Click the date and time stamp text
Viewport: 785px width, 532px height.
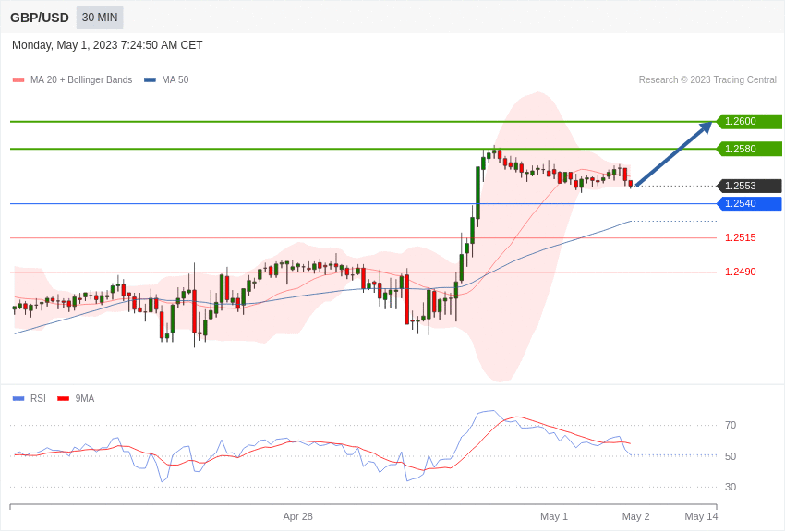(x=107, y=45)
